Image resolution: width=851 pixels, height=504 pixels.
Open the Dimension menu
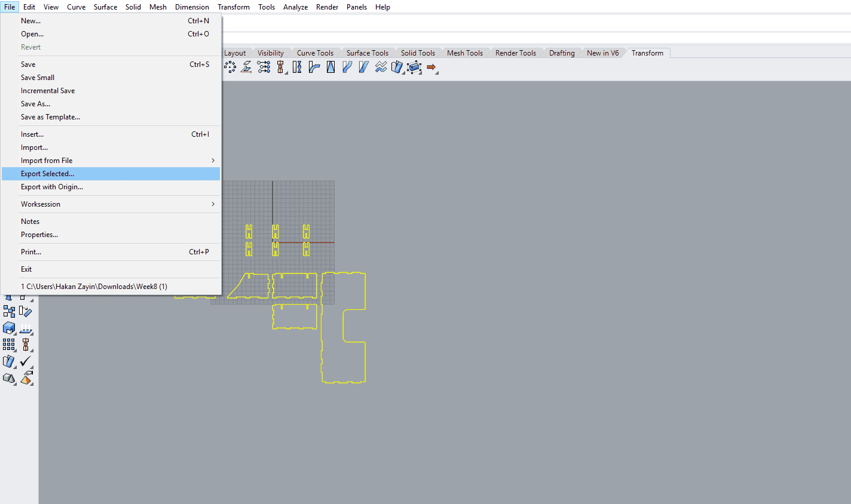(x=192, y=7)
